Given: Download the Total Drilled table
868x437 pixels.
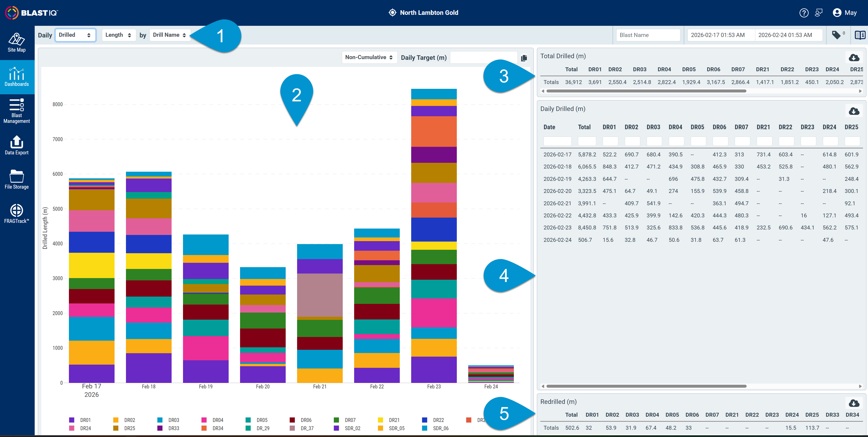Looking at the screenshot, I should point(854,58).
